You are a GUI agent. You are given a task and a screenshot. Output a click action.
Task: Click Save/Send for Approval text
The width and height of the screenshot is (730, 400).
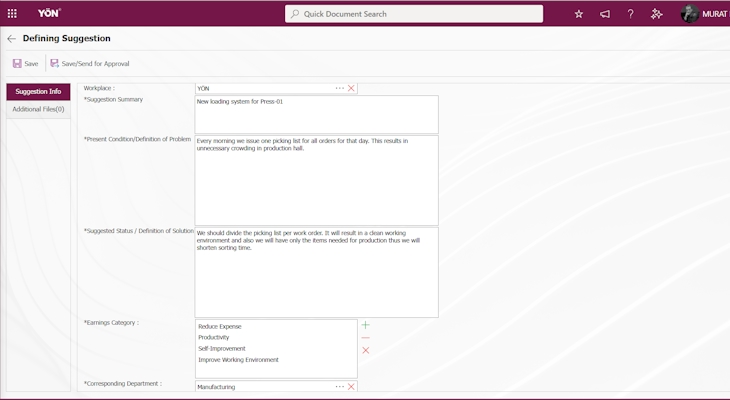(95, 64)
